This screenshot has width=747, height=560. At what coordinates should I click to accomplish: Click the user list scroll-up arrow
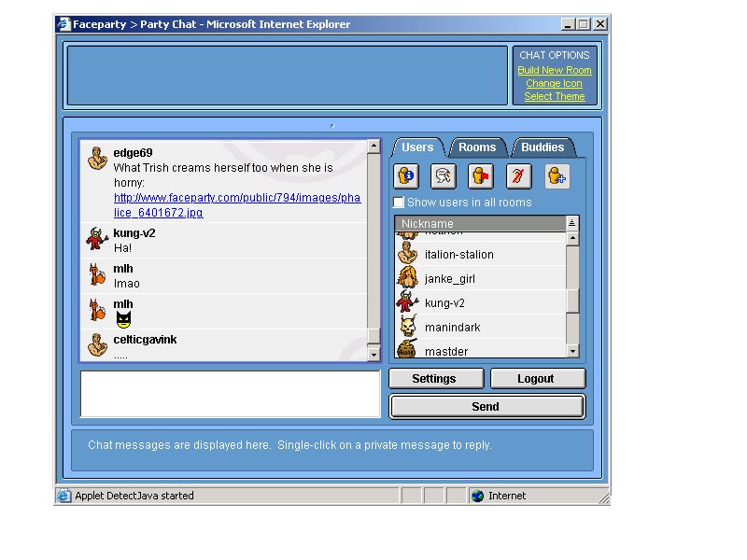572,238
